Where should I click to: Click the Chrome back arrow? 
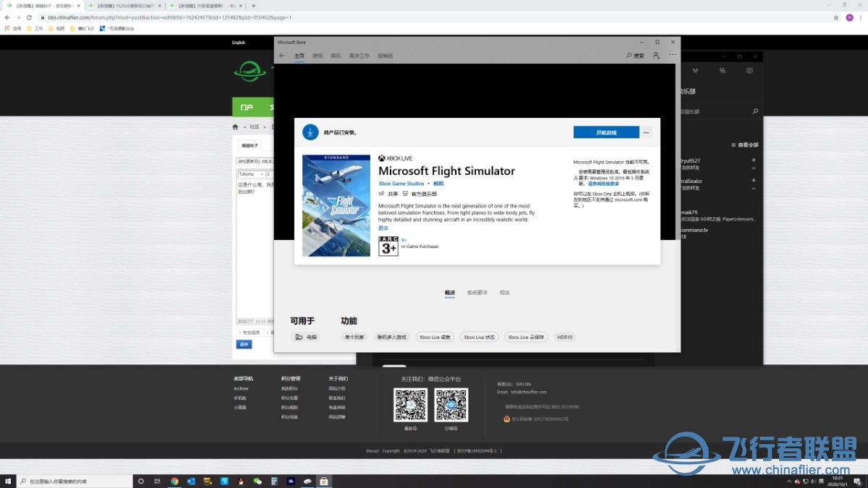tap(7, 17)
